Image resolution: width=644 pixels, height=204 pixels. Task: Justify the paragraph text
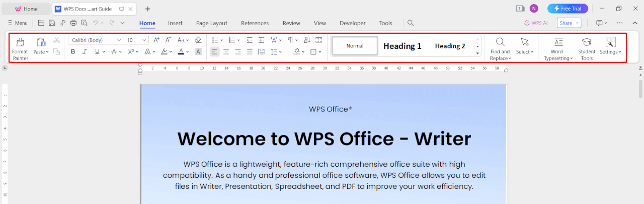[x=250, y=51]
